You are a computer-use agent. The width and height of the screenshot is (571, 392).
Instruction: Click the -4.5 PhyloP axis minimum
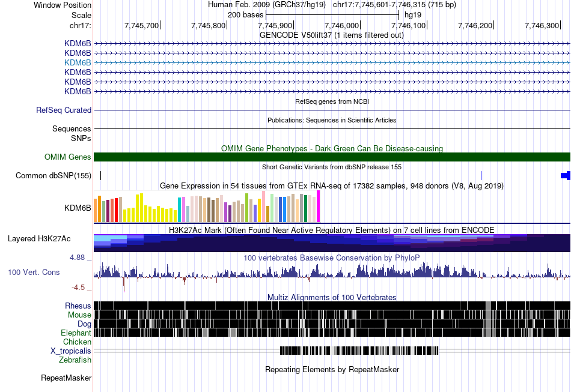point(78,288)
